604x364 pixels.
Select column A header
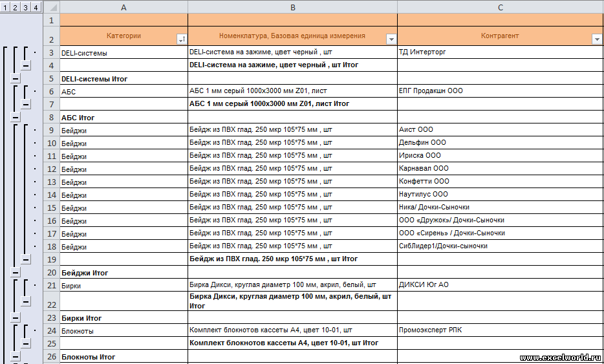click(x=124, y=7)
